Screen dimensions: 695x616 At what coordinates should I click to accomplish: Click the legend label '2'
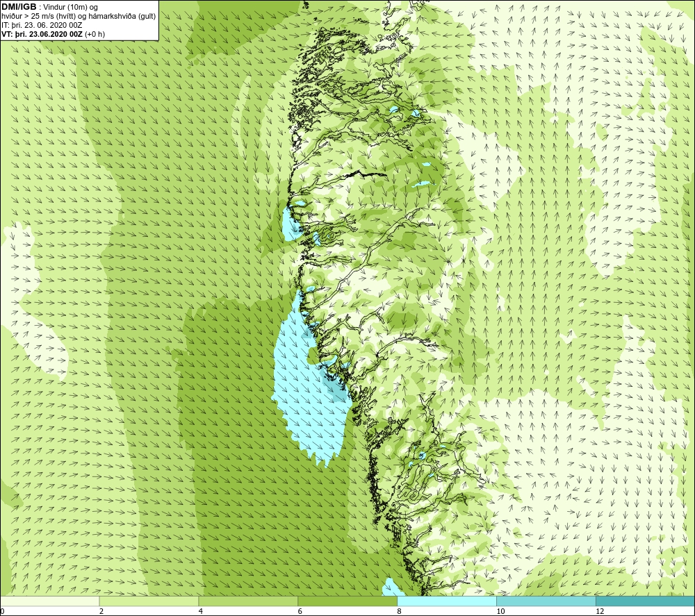(101, 611)
